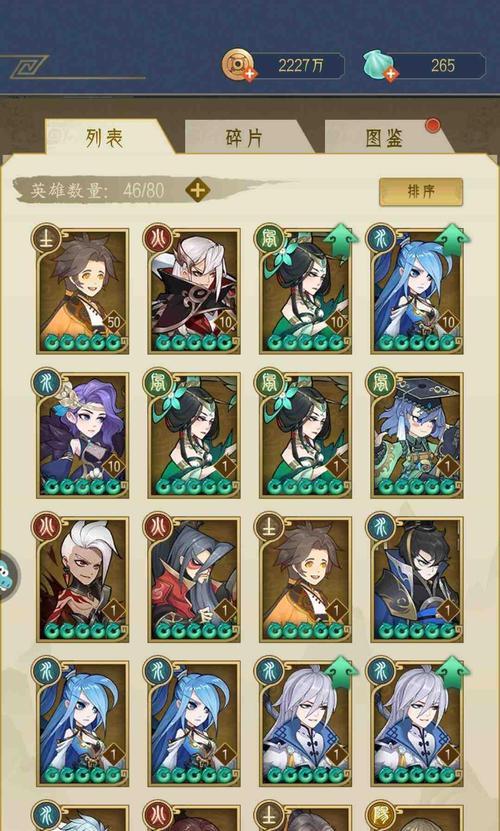Tap the upgrade arrow on the green-robed level 10 hero
Screen dimensions: 500x831
click(x=341, y=240)
